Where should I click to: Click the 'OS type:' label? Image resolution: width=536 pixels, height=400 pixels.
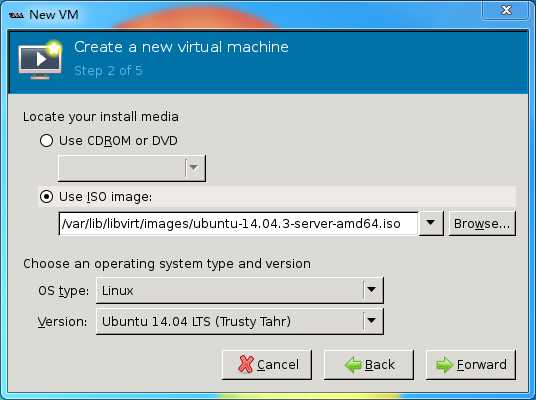pos(64,291)
